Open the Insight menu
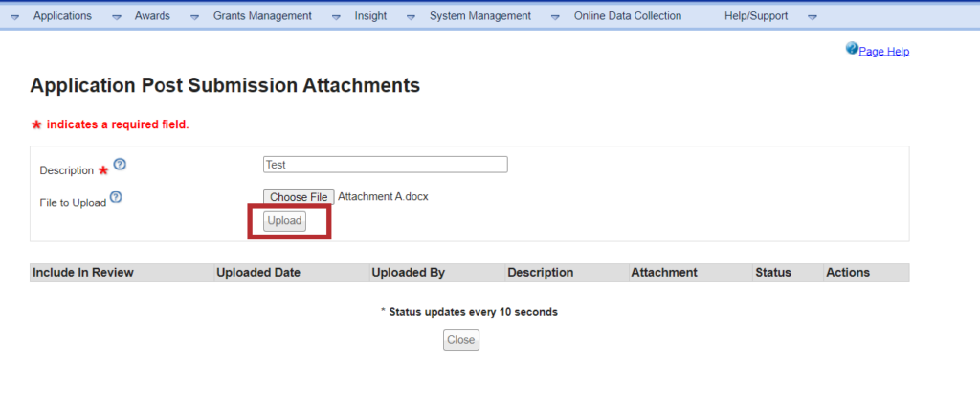 click(x=370, y=16)
